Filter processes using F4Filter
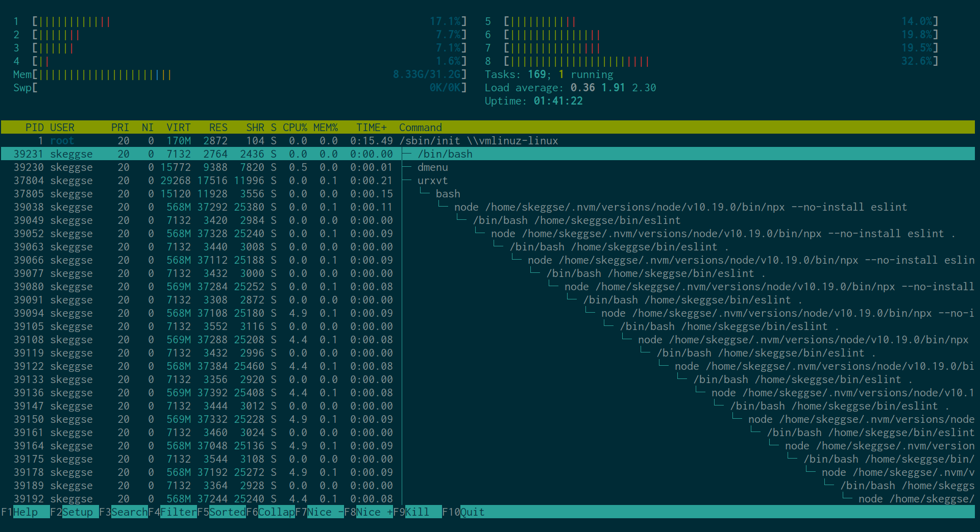980x532 pixels. (x=171, y=512)
